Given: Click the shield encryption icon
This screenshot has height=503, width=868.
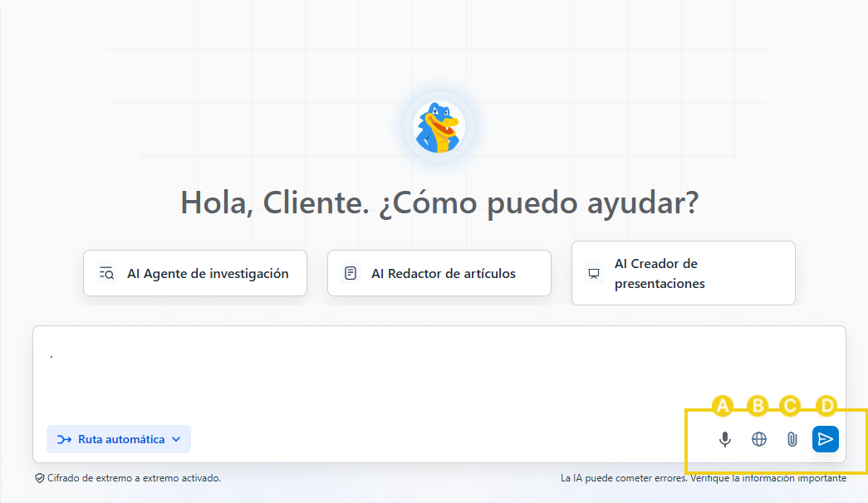Looking at the screenshot, I should (40, 478).
